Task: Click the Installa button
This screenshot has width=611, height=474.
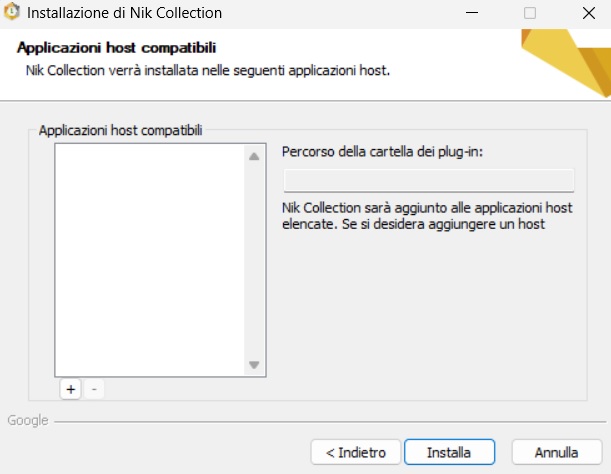Action: tap(449, 452)
